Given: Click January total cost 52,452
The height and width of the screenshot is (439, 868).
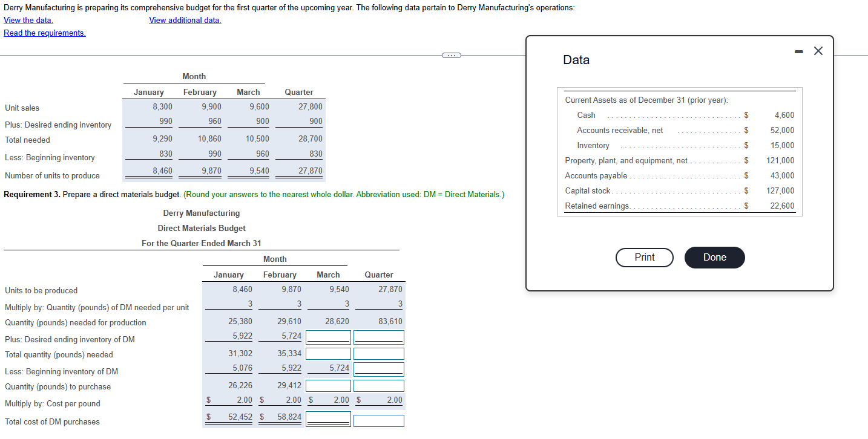Looking at the screenshot, I should [240, 417].
